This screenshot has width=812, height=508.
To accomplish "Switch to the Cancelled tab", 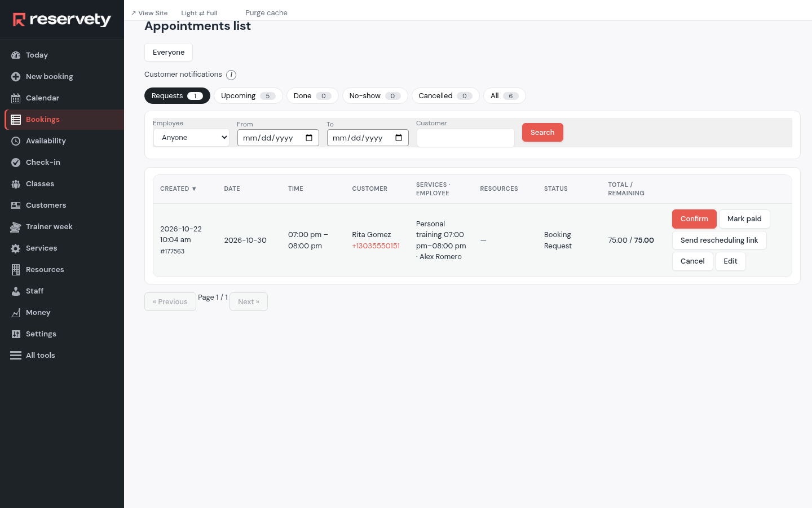I will pyautogui.click(x=445, y=96).
